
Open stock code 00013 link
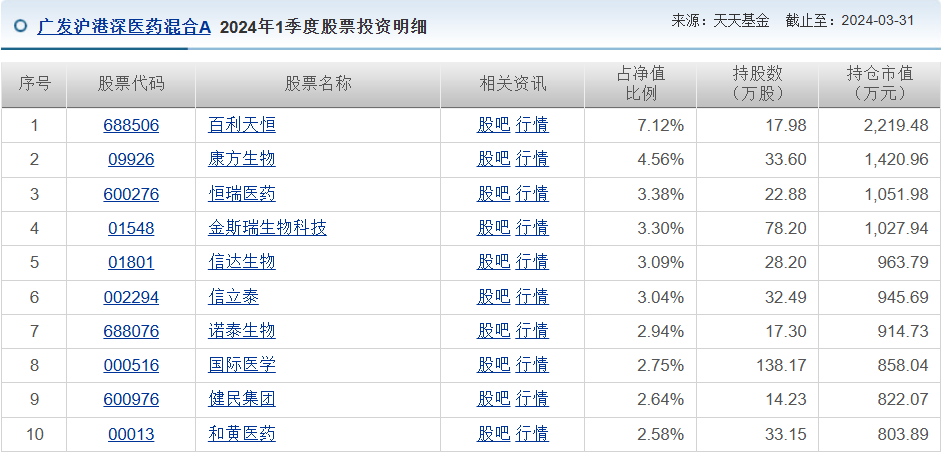131,434
